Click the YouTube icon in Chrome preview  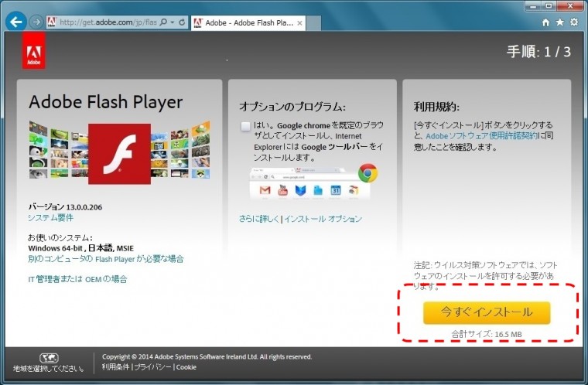point(282,190)
